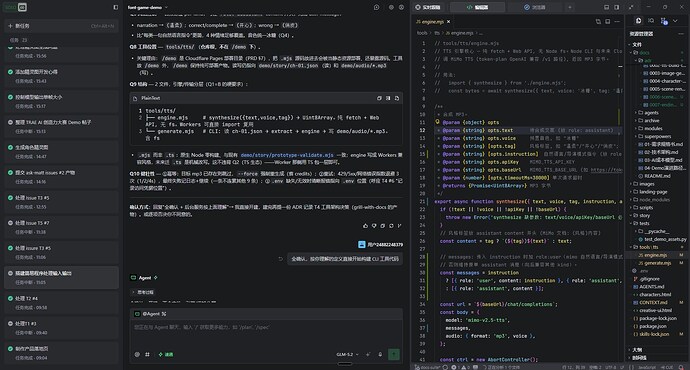Copy the agent reply message

[382, 226]
